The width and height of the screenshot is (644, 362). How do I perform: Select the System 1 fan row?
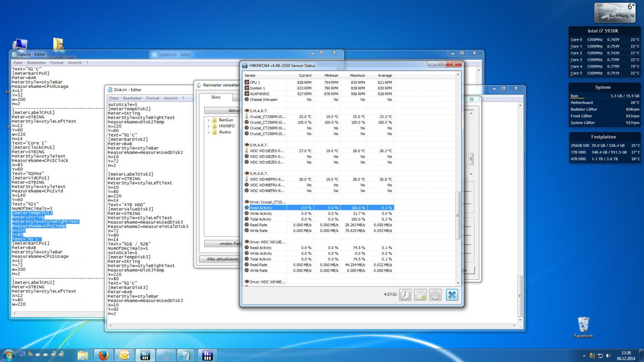coord(318,88)
